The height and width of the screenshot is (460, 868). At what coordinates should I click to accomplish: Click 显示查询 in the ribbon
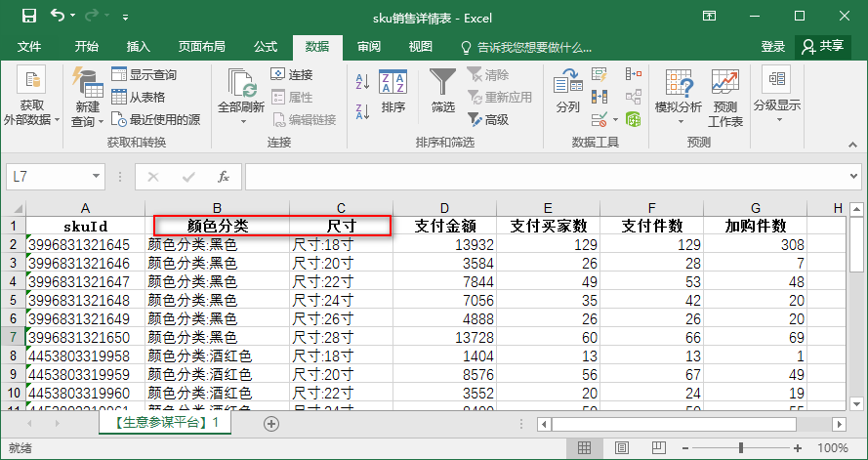144,75
